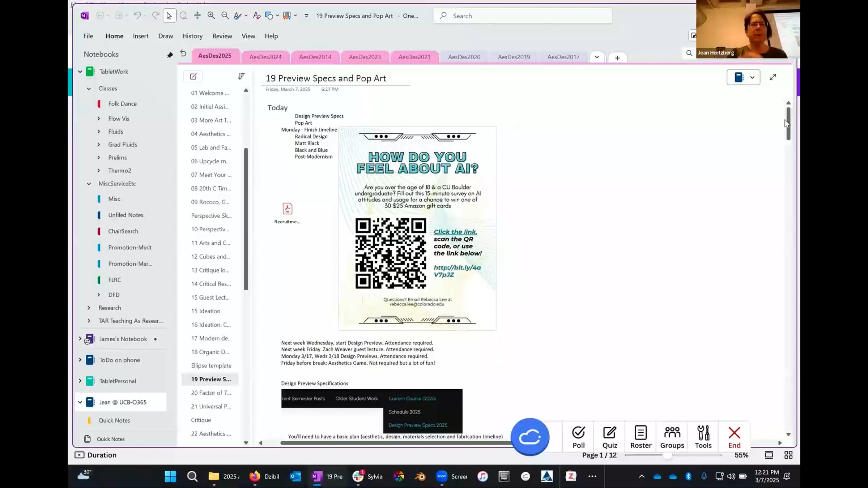Open the Recruitment PDF attachment icon

pyautogui.click(x=287, y=209)
